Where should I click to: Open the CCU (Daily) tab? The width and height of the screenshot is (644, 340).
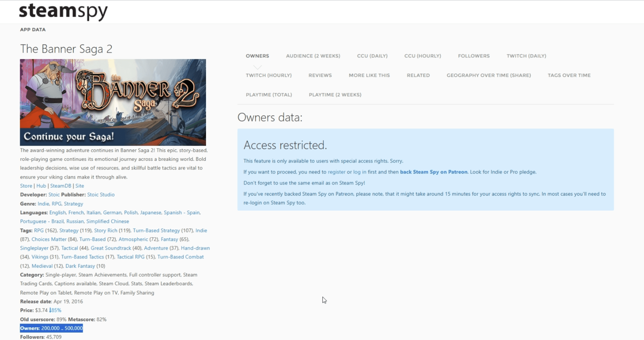point(372,56)
